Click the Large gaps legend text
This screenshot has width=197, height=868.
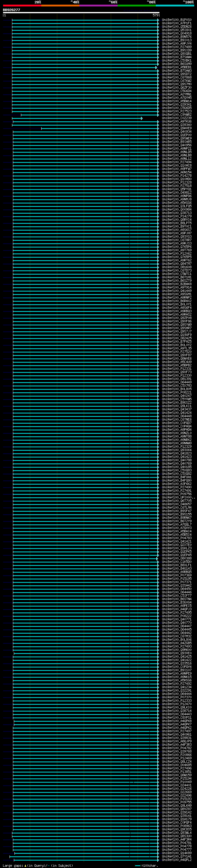coord(13,865)
